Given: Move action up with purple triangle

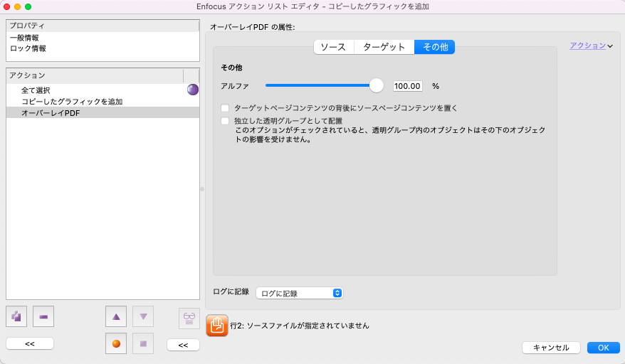Looking at the screenshot, I should [x=116, y=316].
